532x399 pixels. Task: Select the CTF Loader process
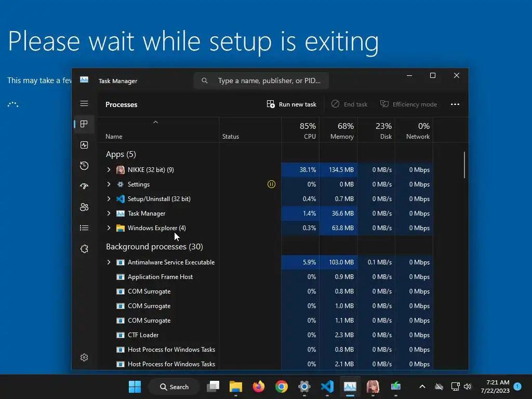[265, 335]
